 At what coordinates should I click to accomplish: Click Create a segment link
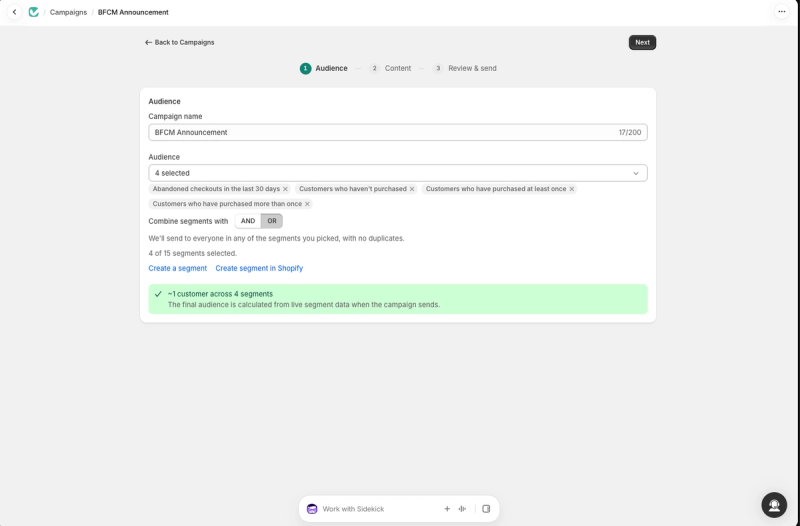click(178, 268)
